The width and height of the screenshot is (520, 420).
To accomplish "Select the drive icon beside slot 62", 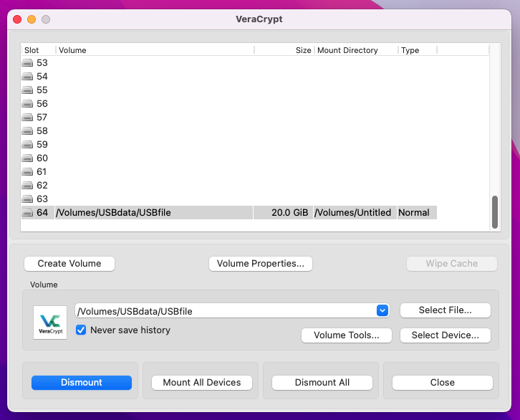I will 28,186.
